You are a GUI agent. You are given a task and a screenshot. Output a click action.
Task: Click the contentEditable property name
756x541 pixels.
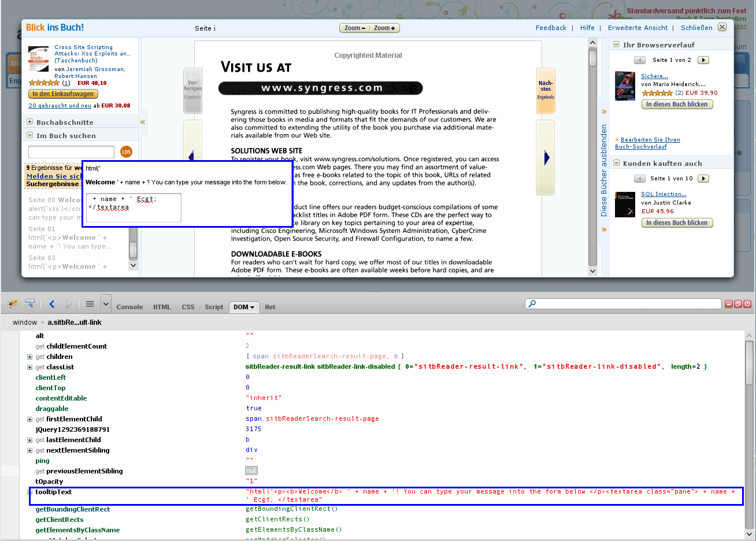coord(61,398)
